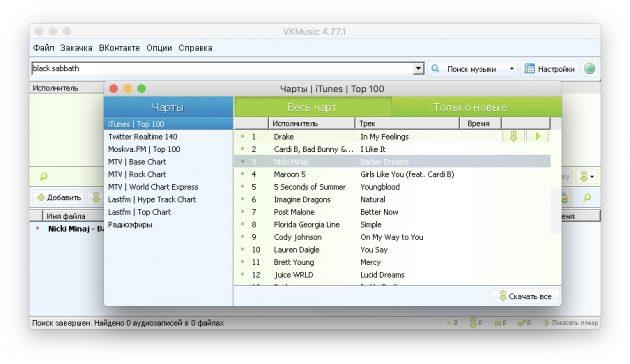This screenshot has width=630, height=364.
Task: Click the Скачать все download button
Action: pyautogui.click(x=525, y=297)
